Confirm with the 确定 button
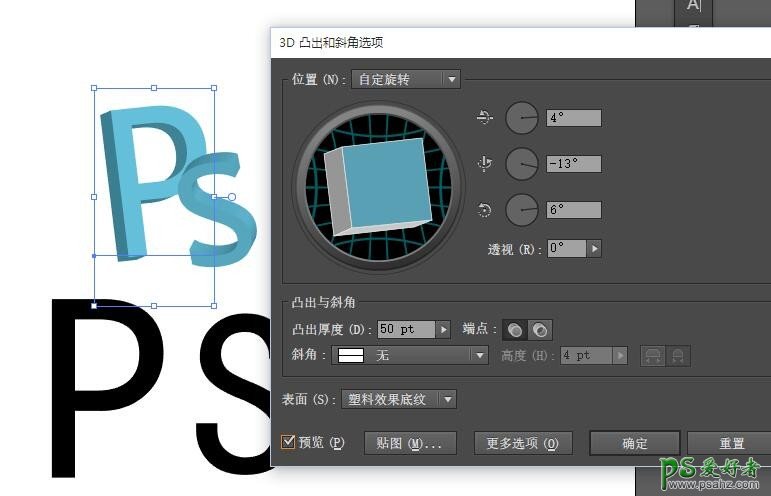Viewport: 771px width, 496px height. pos(635,443)
